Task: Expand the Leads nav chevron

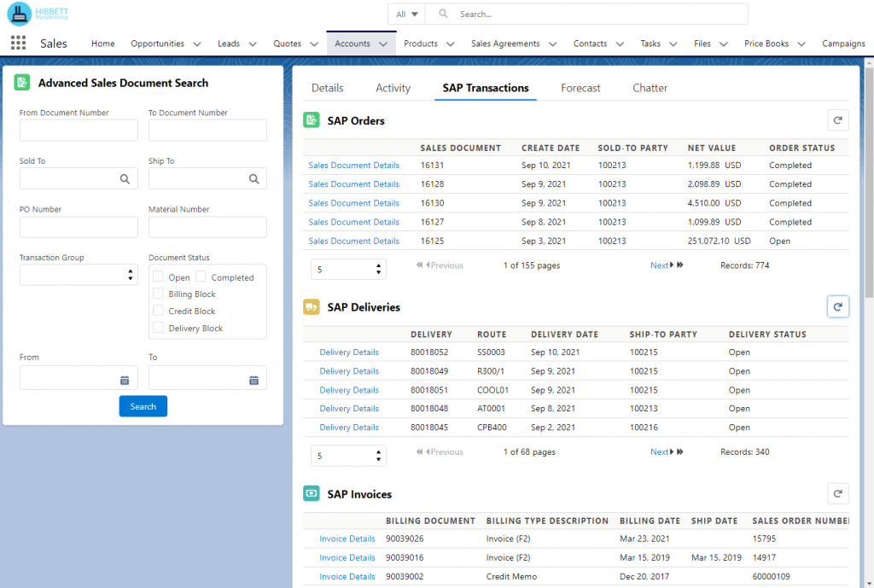Action: [253, 44]
